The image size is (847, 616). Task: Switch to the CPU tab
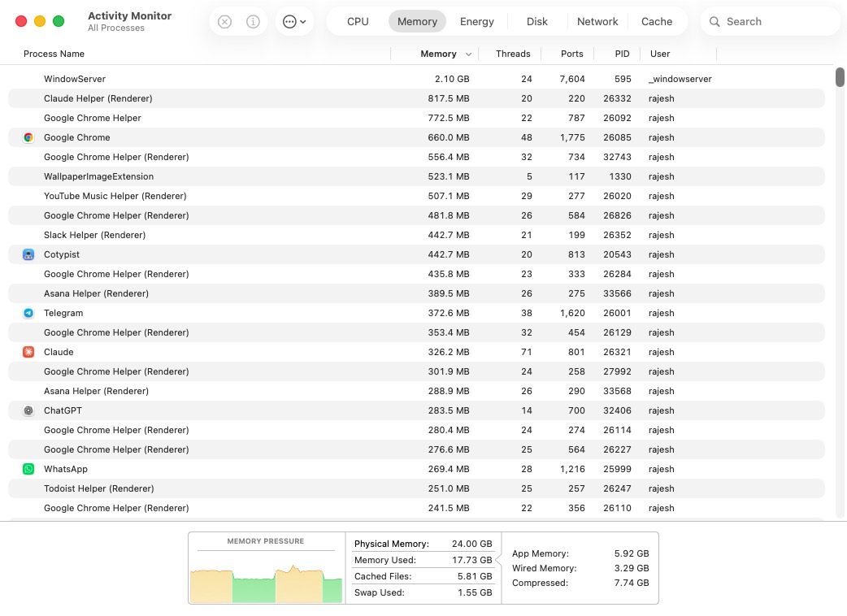tap(358, 22)
